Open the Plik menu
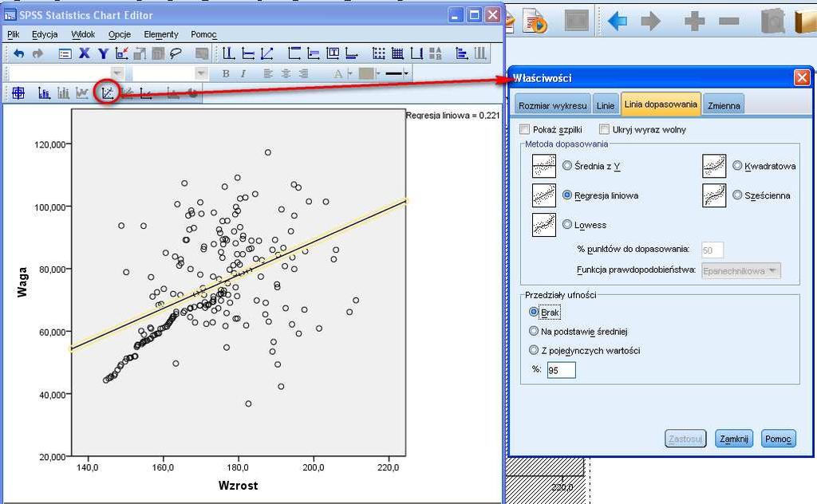This screenshot has width=817, height=504. [13, 34]
